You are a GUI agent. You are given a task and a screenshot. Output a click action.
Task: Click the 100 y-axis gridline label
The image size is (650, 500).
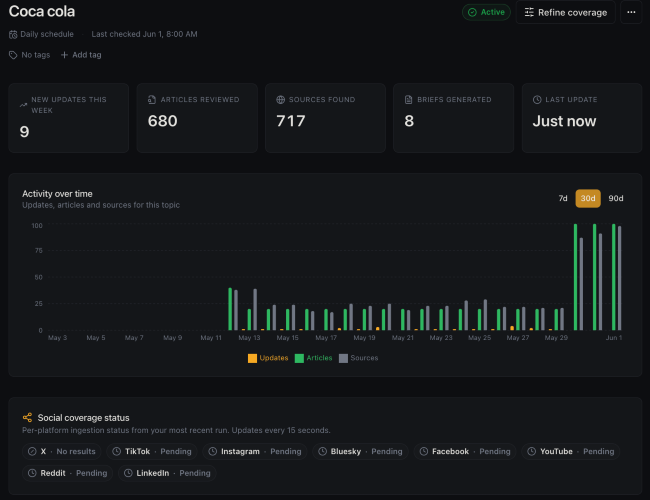coord(37,226)
